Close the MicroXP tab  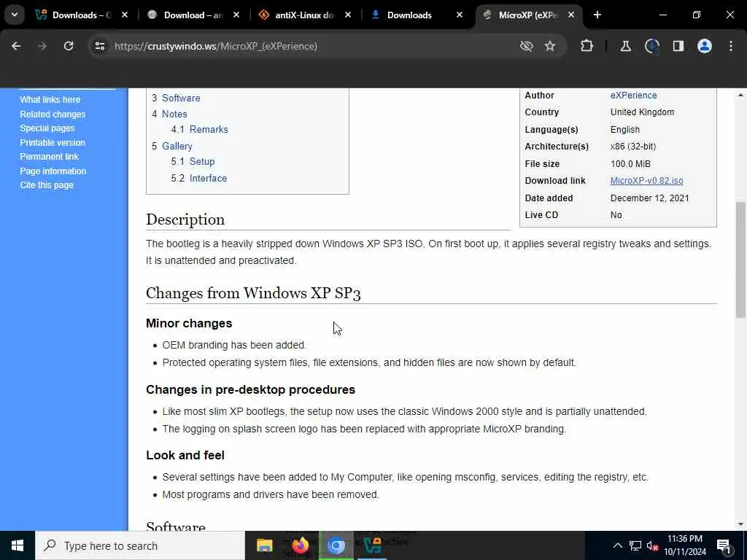570,15
